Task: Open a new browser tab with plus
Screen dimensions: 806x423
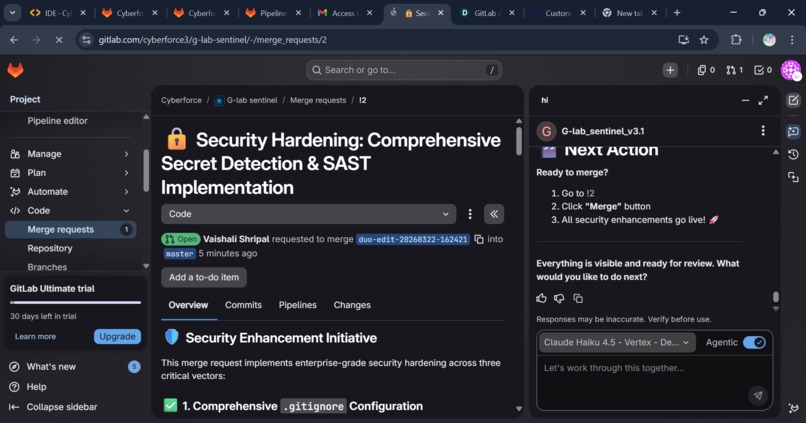Action: pyautogui.click(x=677, y=13)
